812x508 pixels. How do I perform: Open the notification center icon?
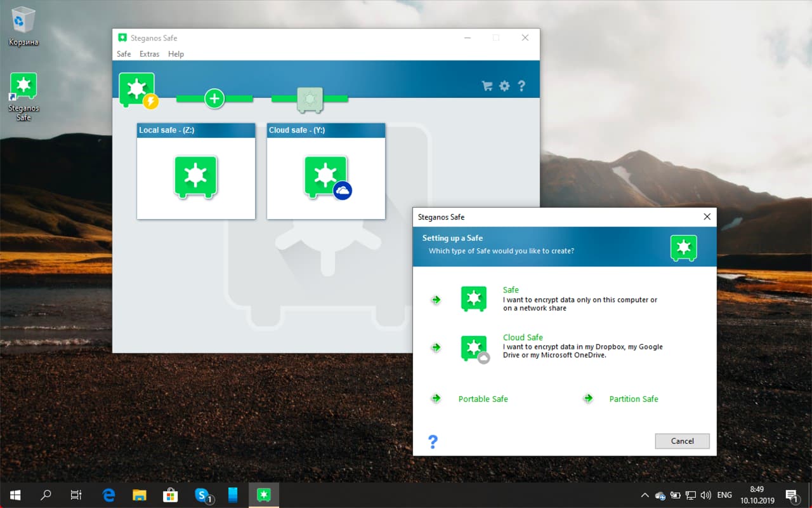click(x=792, y=495)
